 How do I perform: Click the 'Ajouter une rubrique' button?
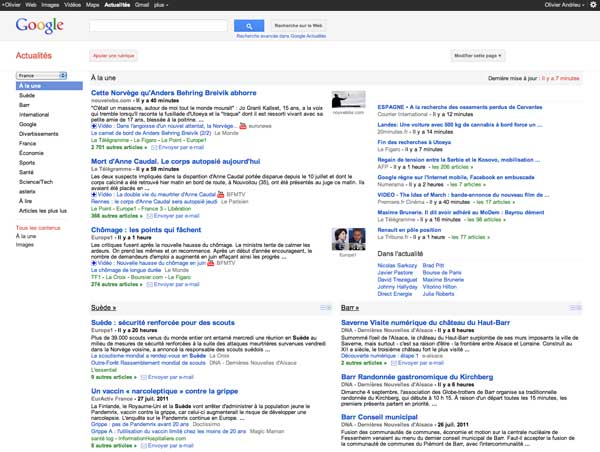[x=112, y=56]
